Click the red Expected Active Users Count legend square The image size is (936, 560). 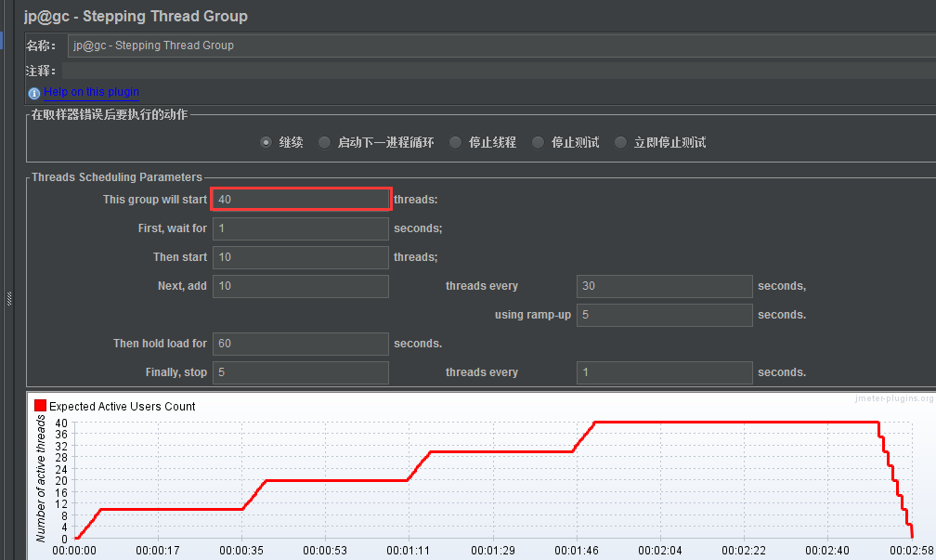(x=39, y=405)
